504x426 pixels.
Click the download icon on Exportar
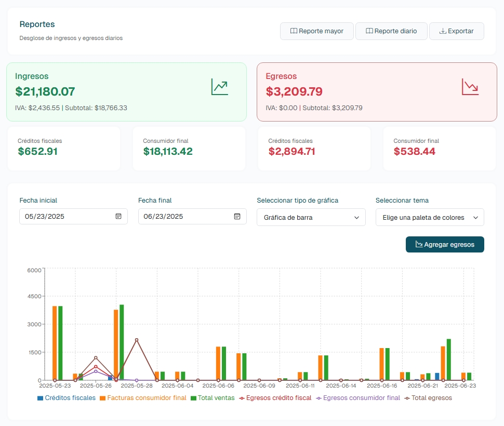(x=443, y=31)
